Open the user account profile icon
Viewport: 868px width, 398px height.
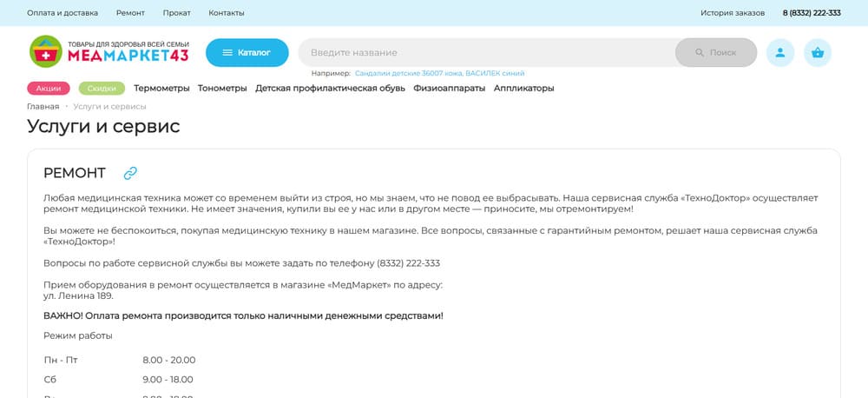[x=779, y=52]
